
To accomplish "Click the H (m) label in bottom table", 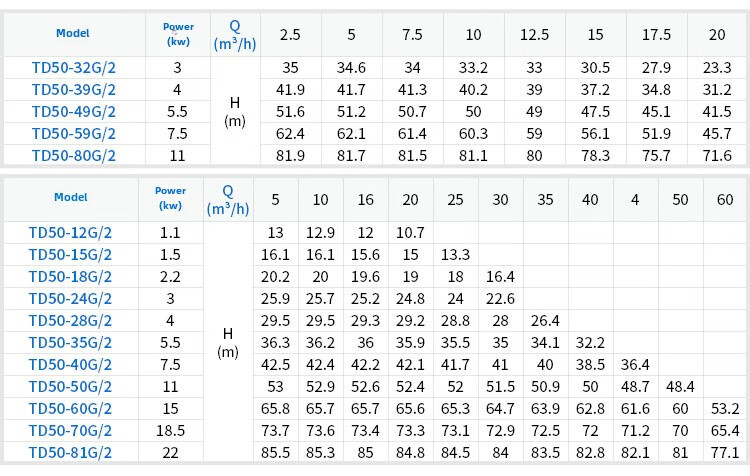I will (228, 342).
